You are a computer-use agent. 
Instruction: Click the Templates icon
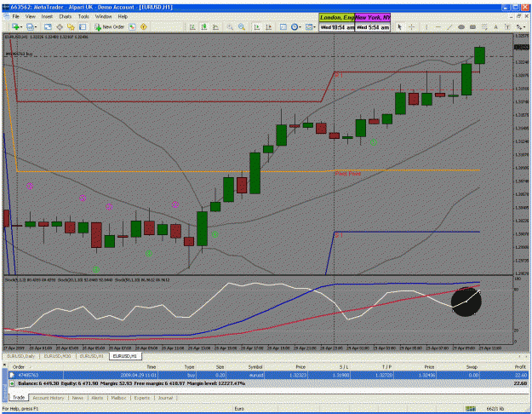coord(309,27)
